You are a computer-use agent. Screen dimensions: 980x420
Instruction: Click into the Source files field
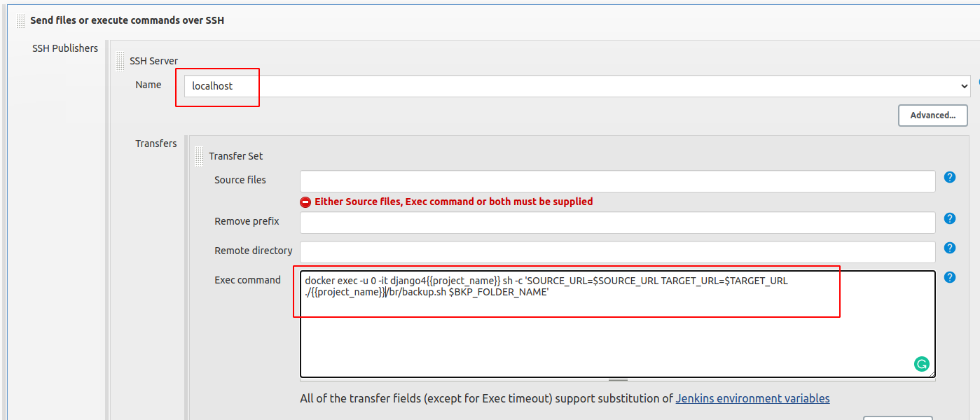(617, 181)
